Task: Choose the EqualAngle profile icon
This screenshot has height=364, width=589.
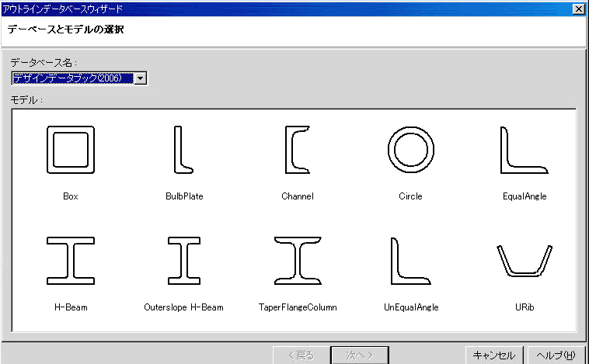Action: tap(524, 149)
